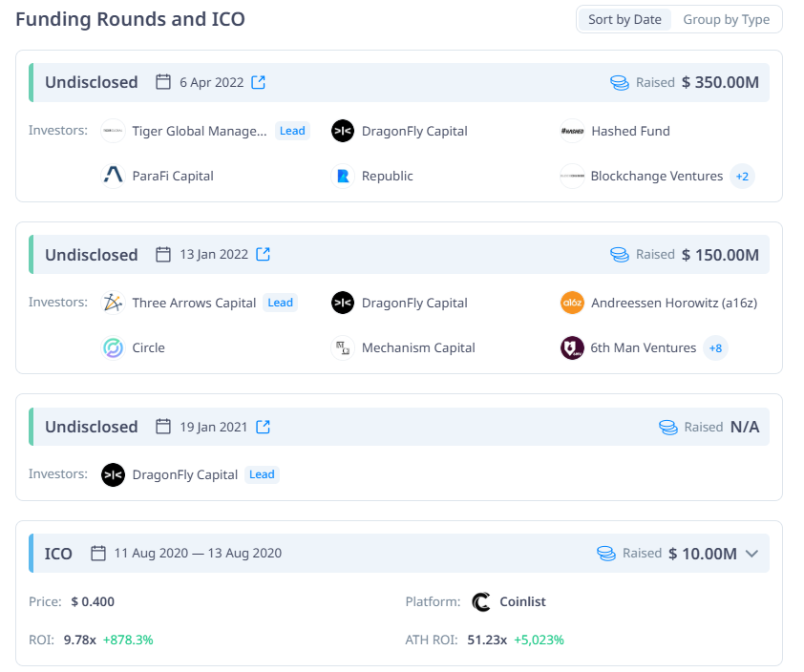Click calendar icon beside 13 Jan 2022
This screenshot has width=804, height=672.
click(x=163, y=254)
